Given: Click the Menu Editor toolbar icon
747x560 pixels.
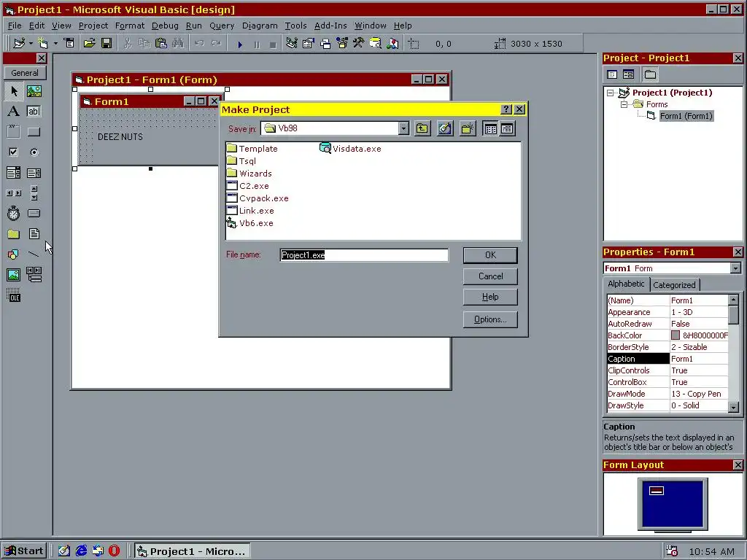Looking at the screenshot, I should click(69, 44).
